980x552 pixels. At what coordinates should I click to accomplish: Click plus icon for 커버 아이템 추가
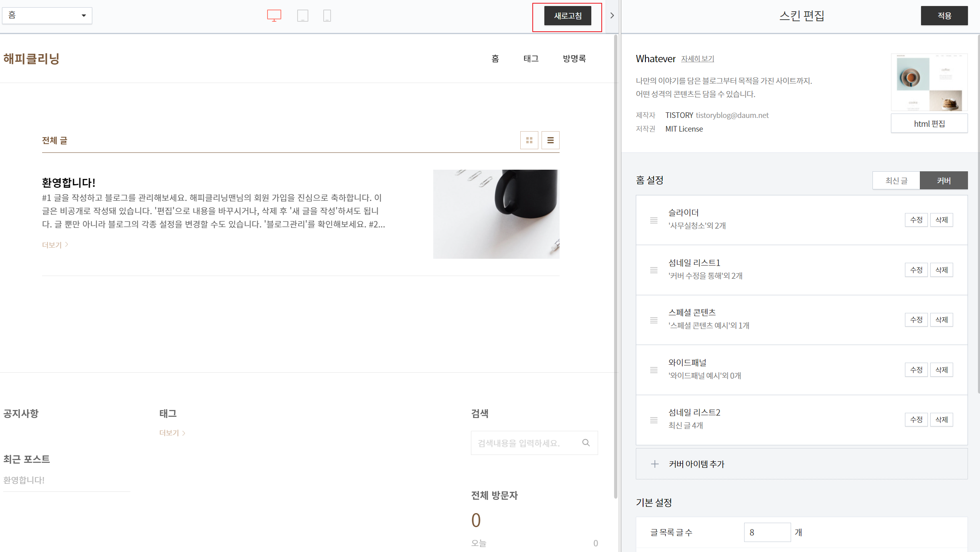click(654, 464)
